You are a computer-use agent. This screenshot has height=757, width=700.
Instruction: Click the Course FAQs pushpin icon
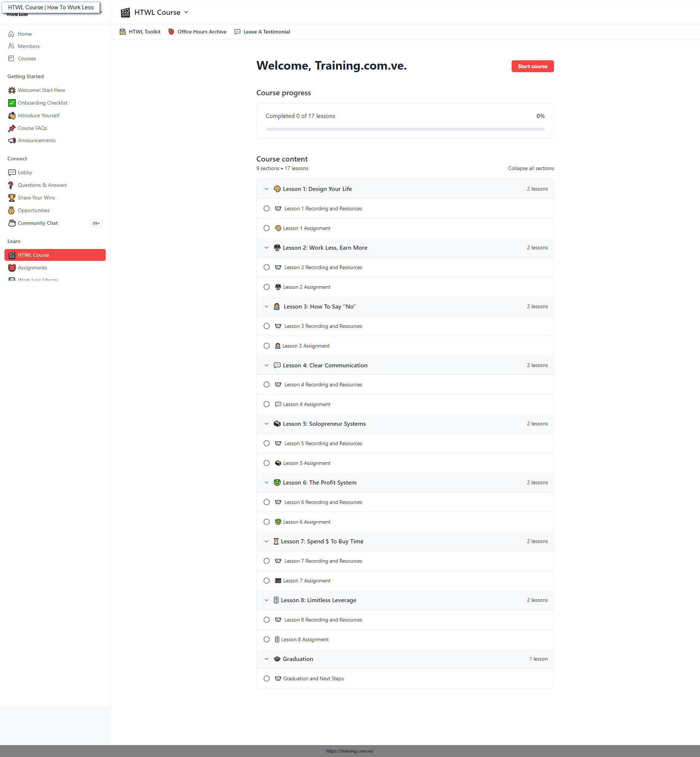12,128
